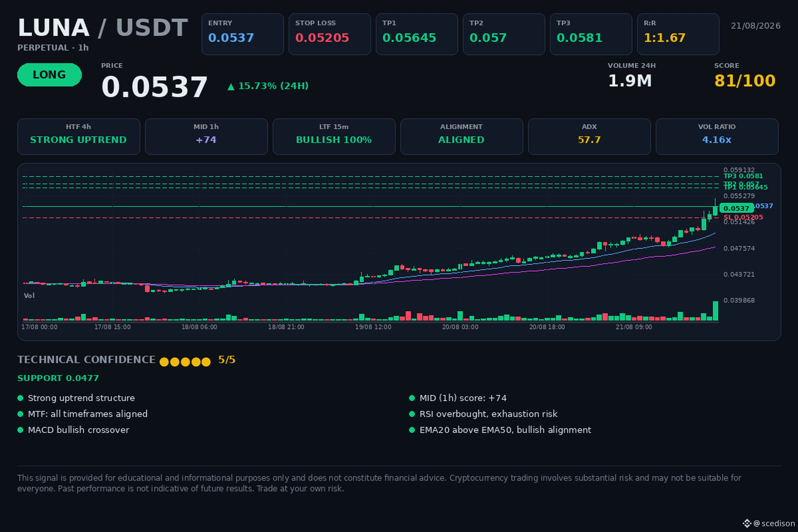Open the LTF 15m BULLISH 100% card
This screenshot has height=532, width=798.
(x=334, y=137)
